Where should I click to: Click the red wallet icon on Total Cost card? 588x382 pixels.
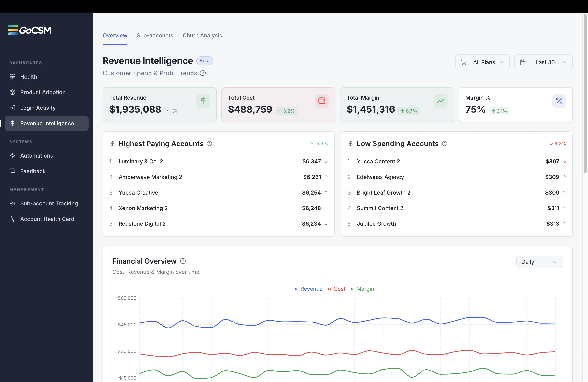click(322, 101)
